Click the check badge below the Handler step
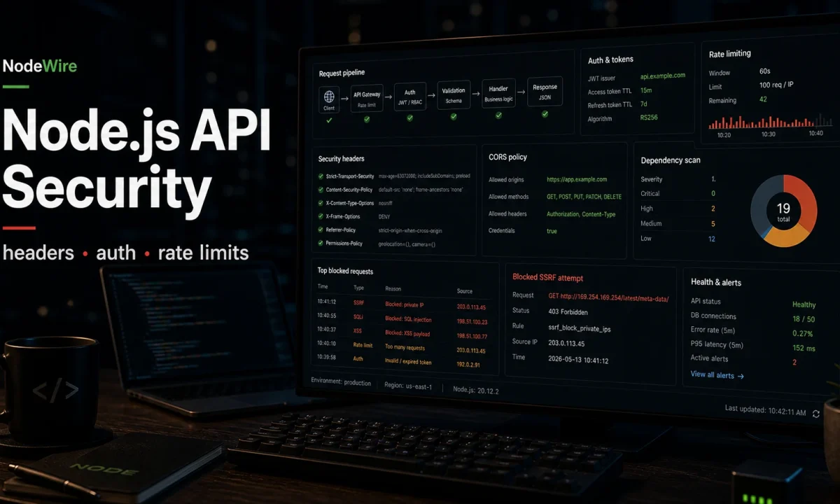This screenshot has width=840, height=504. tap(498, 115)
